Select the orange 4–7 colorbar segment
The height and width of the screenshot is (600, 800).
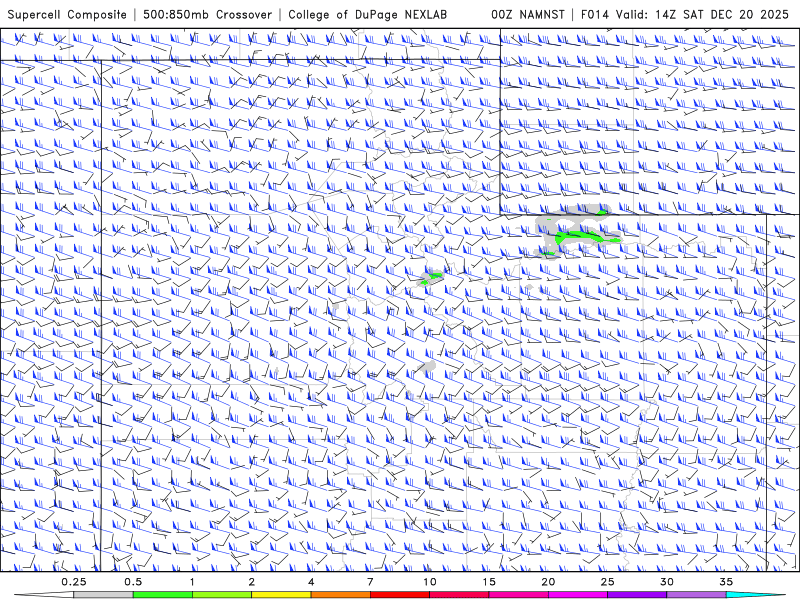coord(340,595)
